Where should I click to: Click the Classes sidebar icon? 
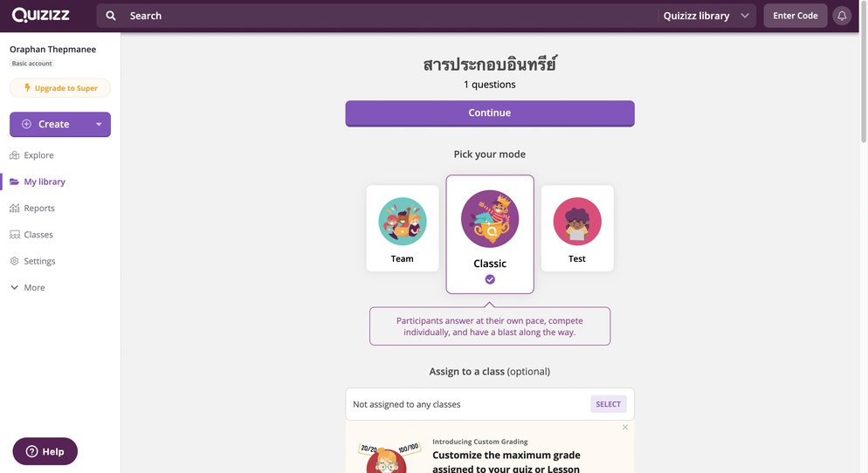[14, 235]
